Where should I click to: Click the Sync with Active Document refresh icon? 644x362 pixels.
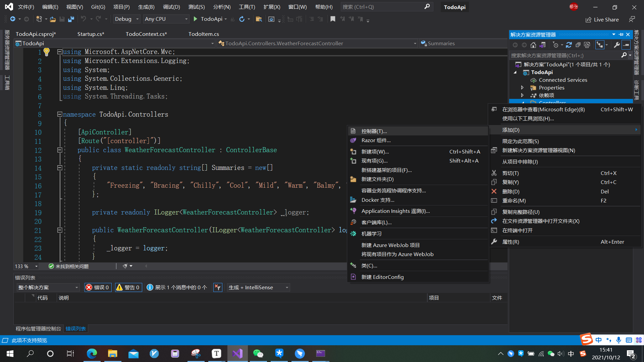[569, 45]
